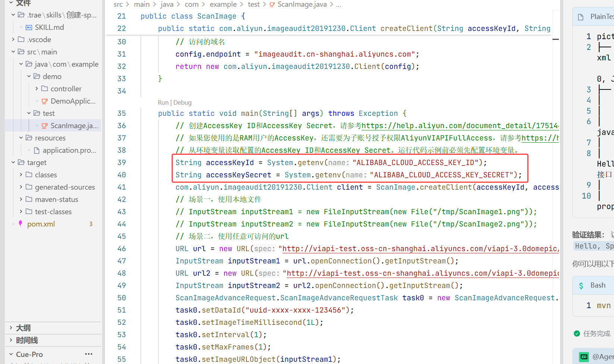Collapse the src\main folder
The height and width of the screenshot is (364, 614).
[13, 52]
